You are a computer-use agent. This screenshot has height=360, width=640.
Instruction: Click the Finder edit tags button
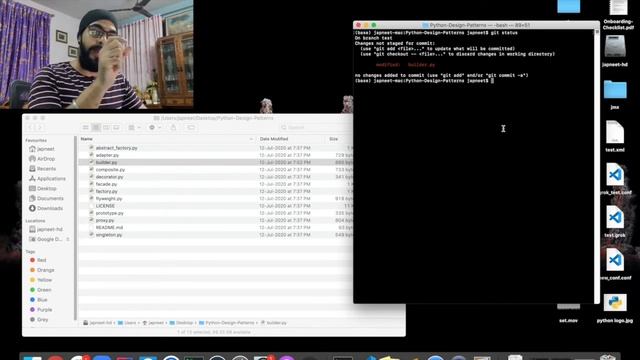click(191, 128)
